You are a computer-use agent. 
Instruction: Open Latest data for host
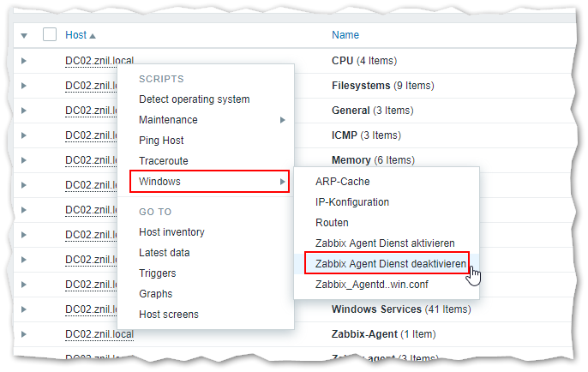[x=165, y=253]
